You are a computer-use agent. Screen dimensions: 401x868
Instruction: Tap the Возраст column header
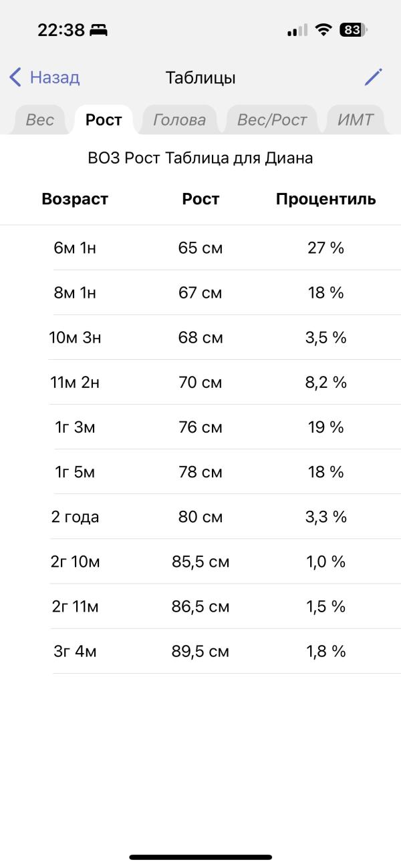(75, 199)
